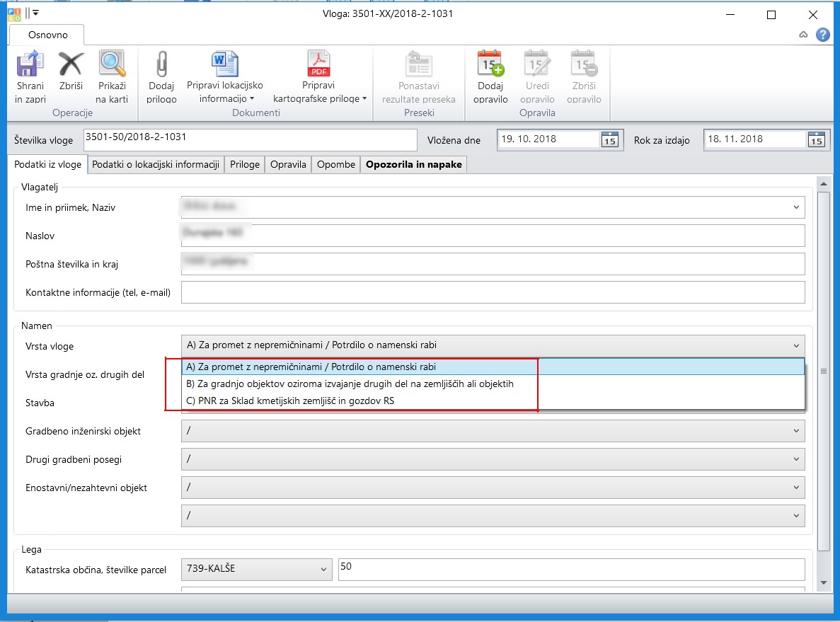Click Prikaži na karti magnifier icon
Screen dimensions: 840x622
(x=112, y=65)
